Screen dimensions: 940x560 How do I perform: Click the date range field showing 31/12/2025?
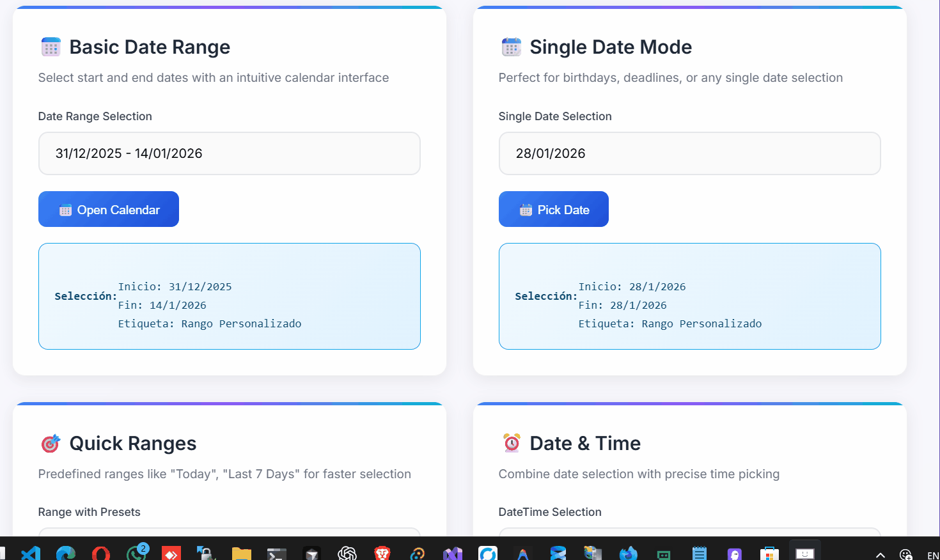tap(229, 153)
